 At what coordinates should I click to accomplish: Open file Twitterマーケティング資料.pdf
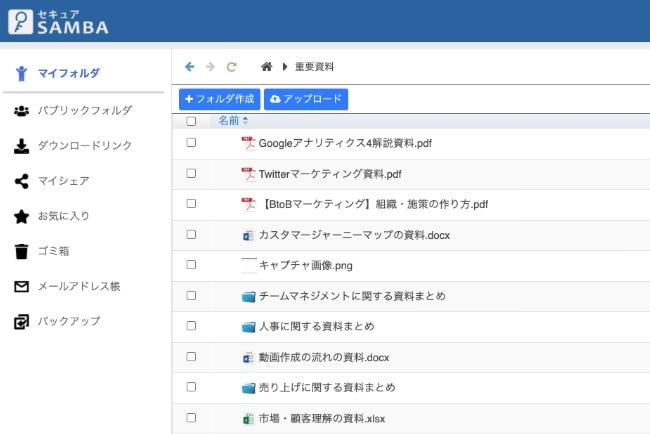[x=330, y=174]
